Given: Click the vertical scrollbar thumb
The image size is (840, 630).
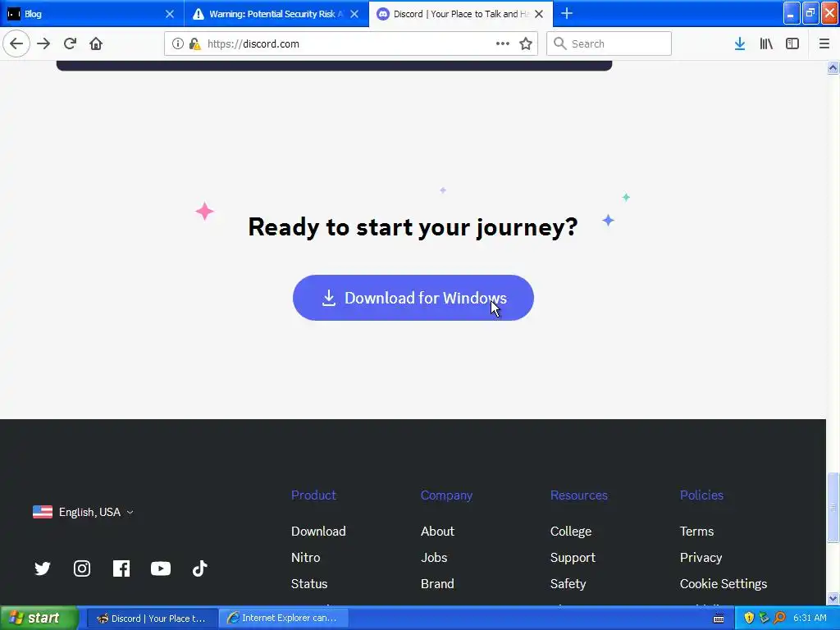Looking at the screenshot, I should click(833, 507).
